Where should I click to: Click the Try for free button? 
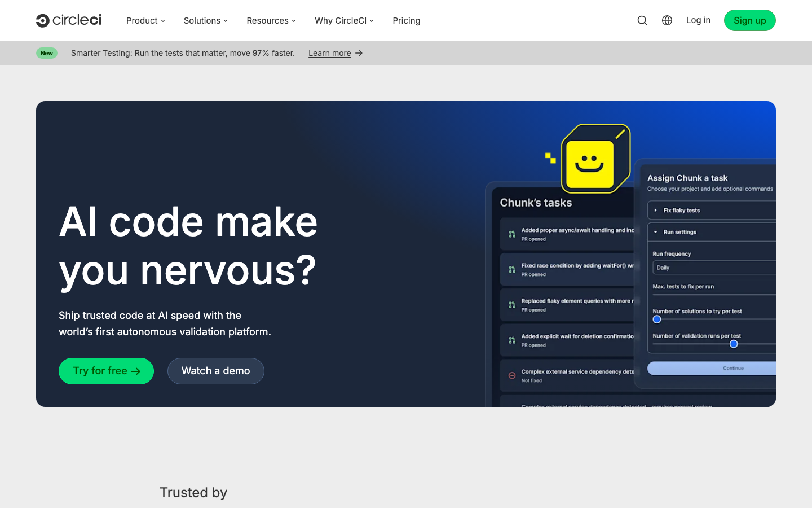click(x=106, y=371)
